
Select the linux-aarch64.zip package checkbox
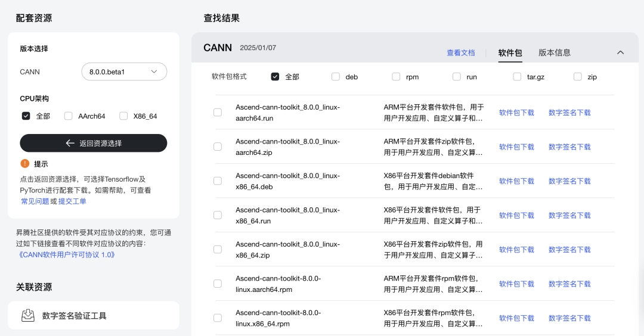coord(218,147)
